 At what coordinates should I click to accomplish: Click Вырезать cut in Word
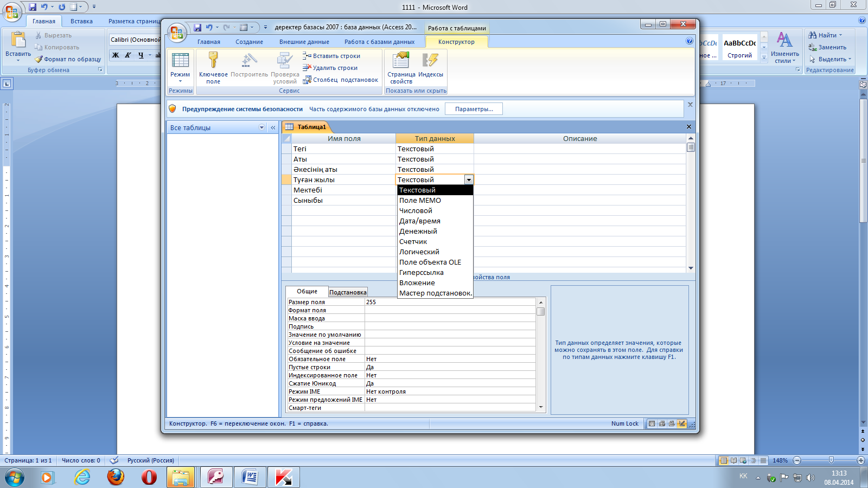coord(53,35)
